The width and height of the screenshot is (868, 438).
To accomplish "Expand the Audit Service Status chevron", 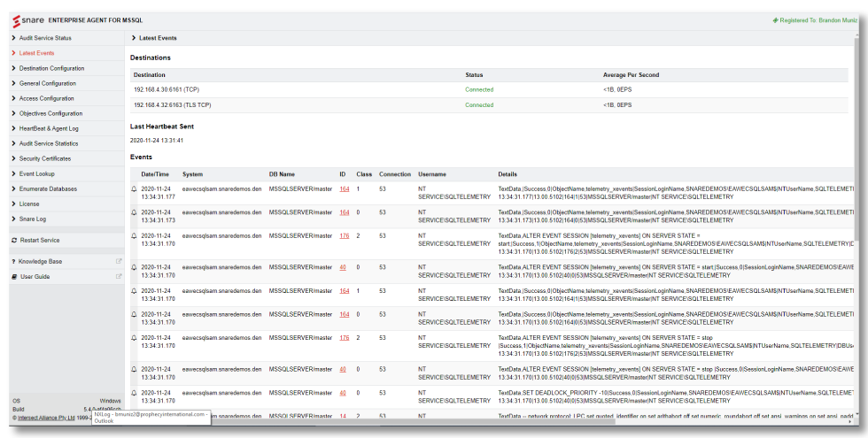I will point(14,38).
